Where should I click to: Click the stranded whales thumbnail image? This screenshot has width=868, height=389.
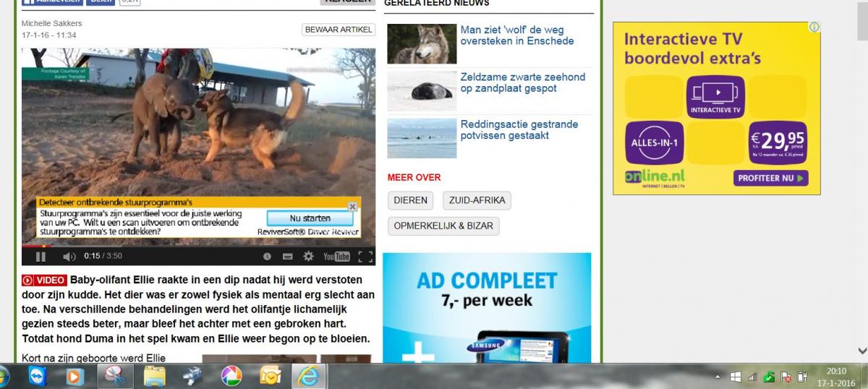click(x=422, y=138)
